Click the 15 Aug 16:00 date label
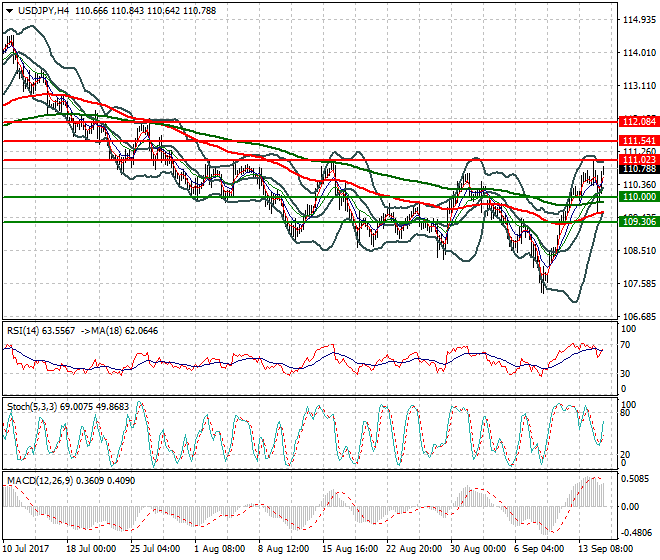Screen dimensions: 660x560 (x=350, y=549)
